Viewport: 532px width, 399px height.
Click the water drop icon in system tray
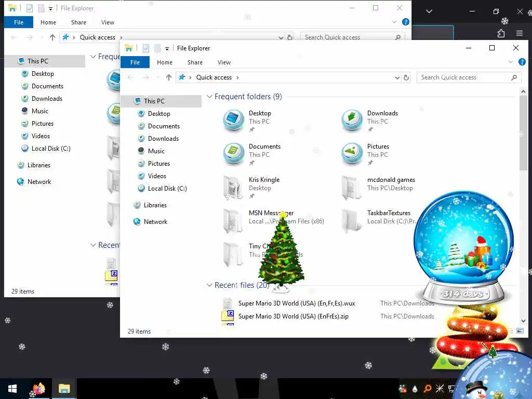tap(415, 389)
